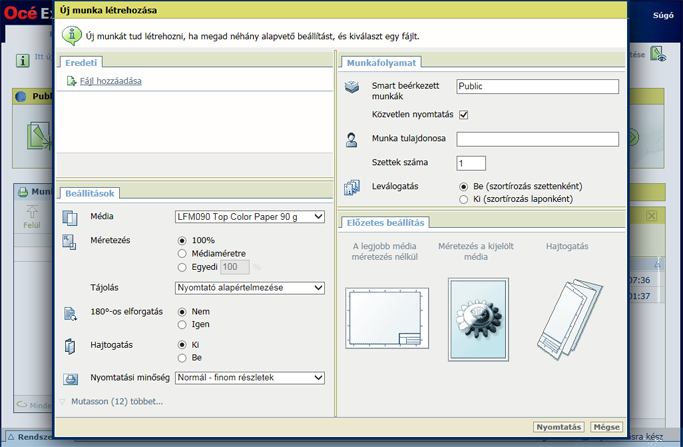
Task: Click the Leválogatás collate icon
Action: pos(352,187)
